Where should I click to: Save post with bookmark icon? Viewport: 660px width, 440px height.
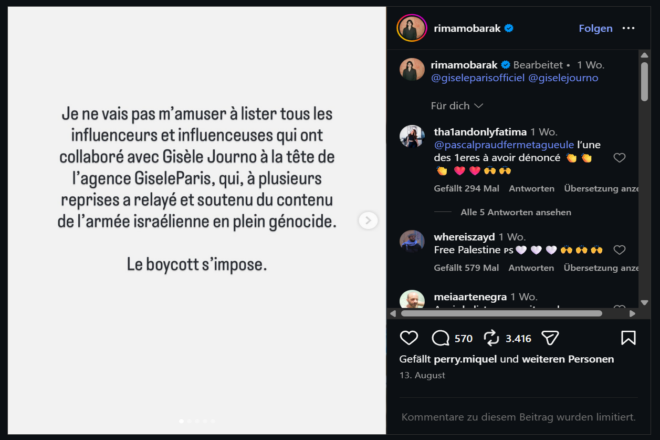(628, 338)
